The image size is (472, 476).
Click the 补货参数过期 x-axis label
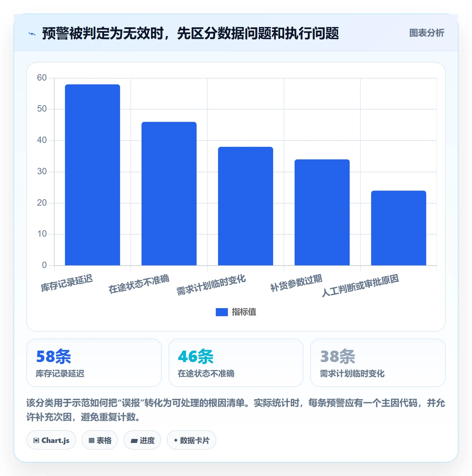click(x=296, y=283)
